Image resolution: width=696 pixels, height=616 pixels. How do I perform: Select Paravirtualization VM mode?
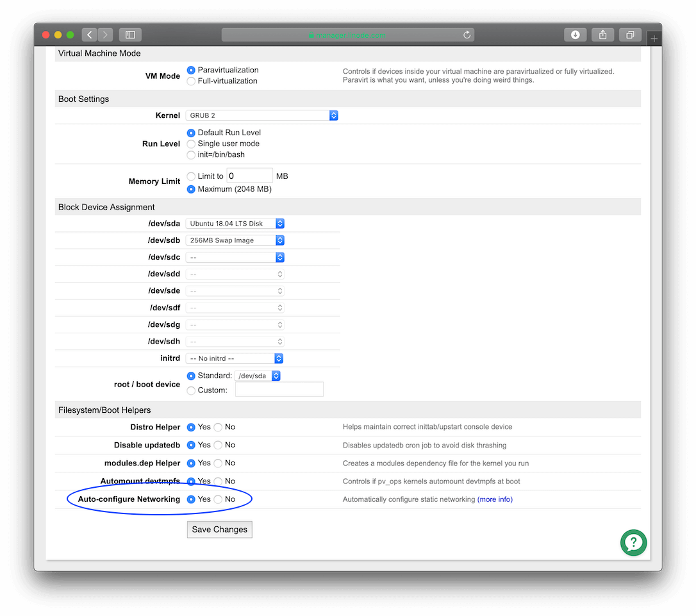(x=191, y=70)
